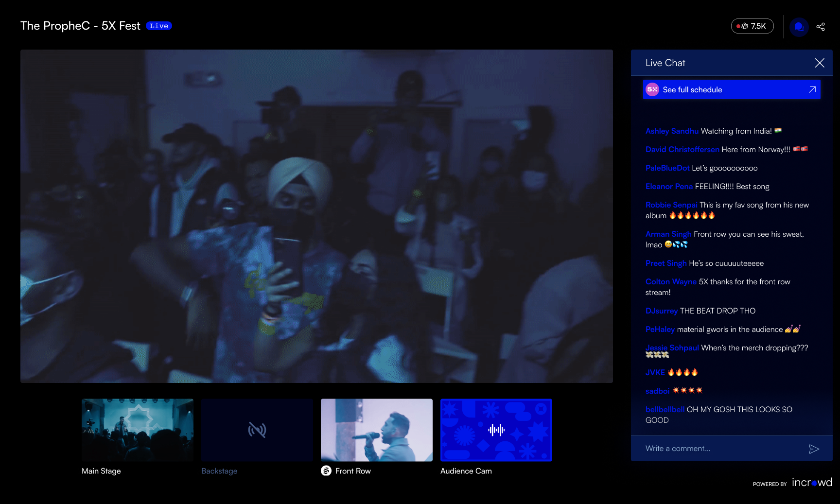Open the 7.5K viewers count badge
The height and width of the screenshot is (504, 840).
(x=752, y=26)
